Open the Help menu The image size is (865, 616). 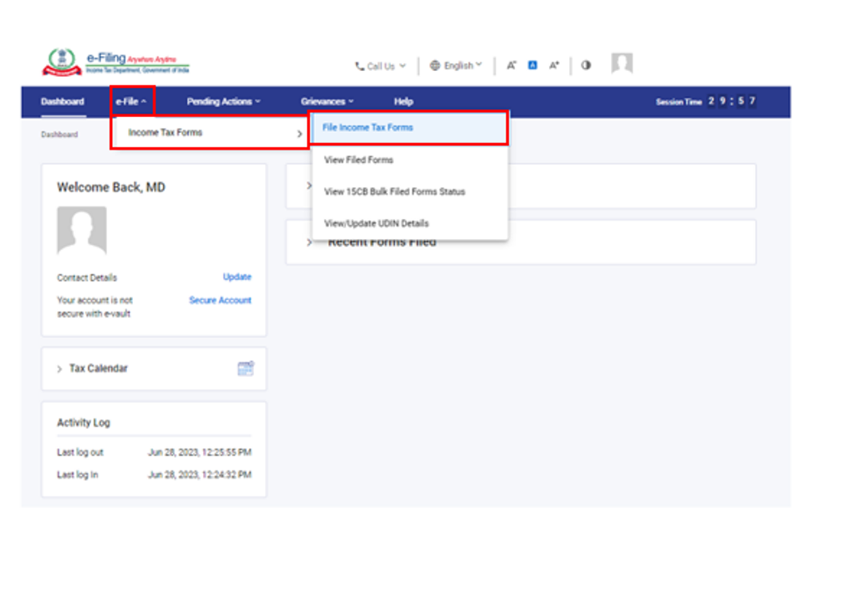[403, 101]
